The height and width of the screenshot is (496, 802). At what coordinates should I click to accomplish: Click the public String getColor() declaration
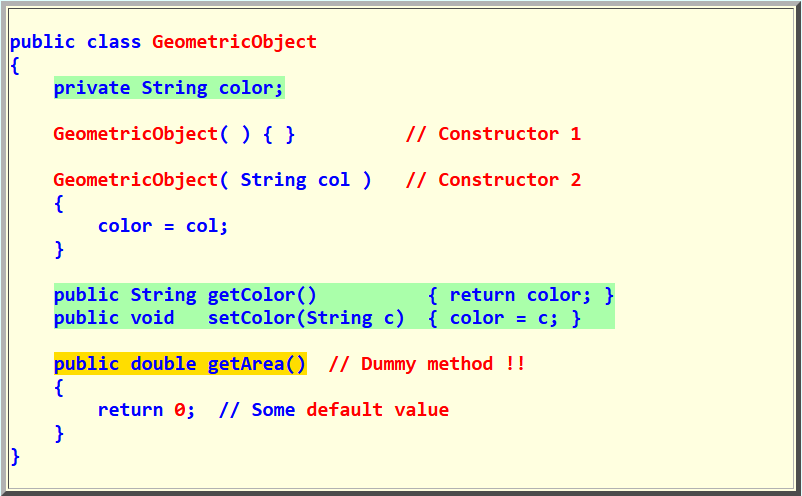point(185,295)
